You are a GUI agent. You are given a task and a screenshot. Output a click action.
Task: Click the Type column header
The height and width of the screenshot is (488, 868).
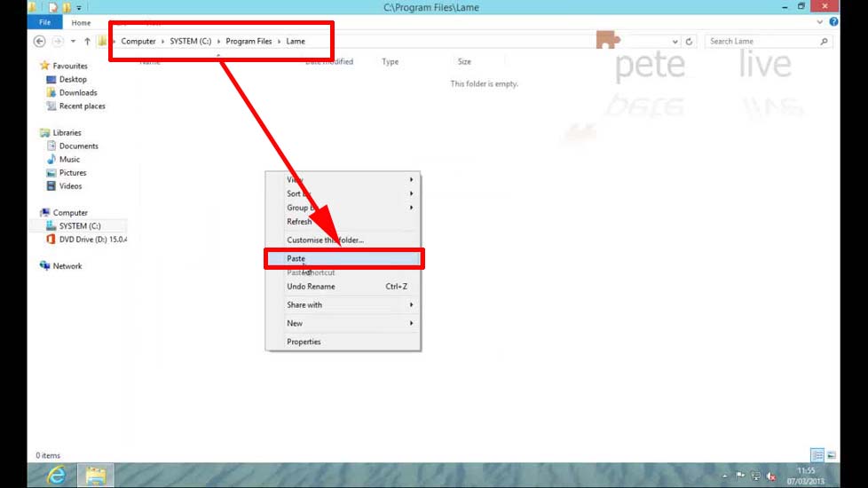(x=391, y=61)
